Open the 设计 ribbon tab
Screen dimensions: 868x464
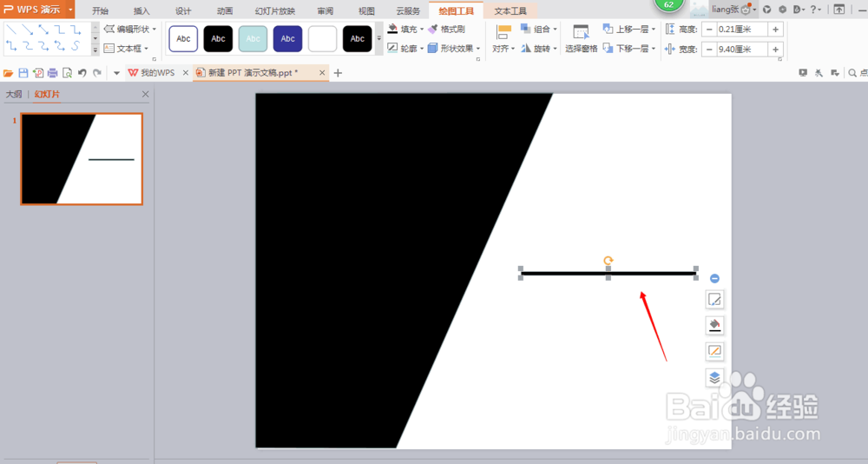click(183, 11)
